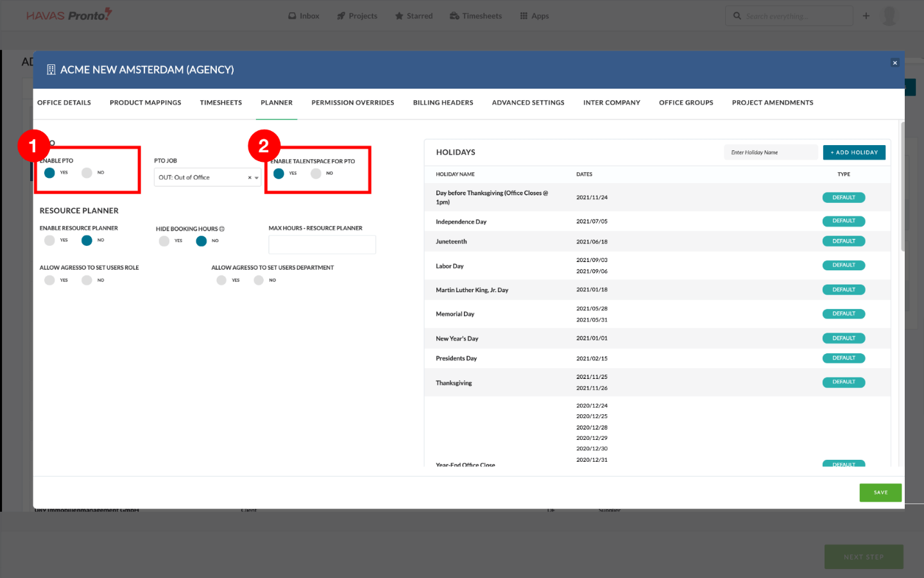The width and height of the screenshot is (924, 578).
Task: Open Projects in top navigation
Action: point(357,16)
